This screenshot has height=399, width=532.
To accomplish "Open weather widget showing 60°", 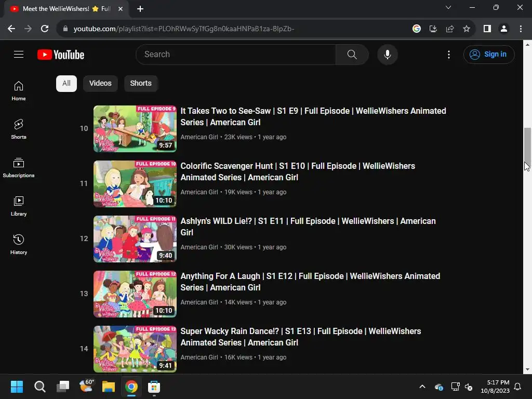I will 86,386.
